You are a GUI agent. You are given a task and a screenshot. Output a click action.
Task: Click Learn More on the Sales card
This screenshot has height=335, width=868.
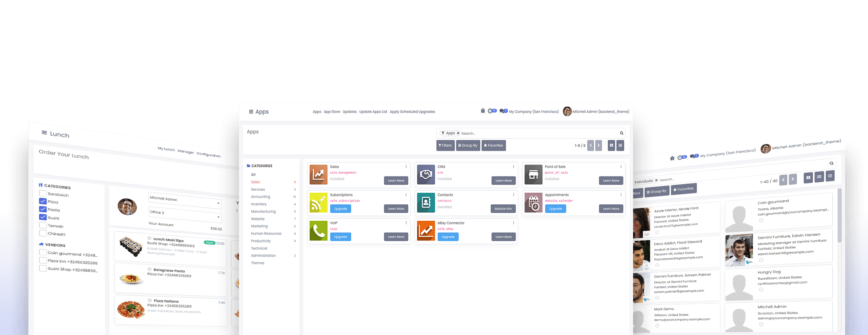click(396, 181)
